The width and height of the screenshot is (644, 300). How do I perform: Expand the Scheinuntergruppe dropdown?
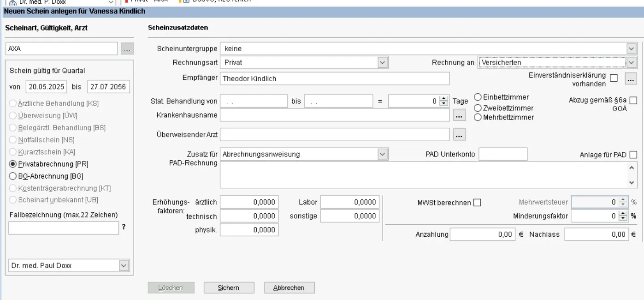631,48
